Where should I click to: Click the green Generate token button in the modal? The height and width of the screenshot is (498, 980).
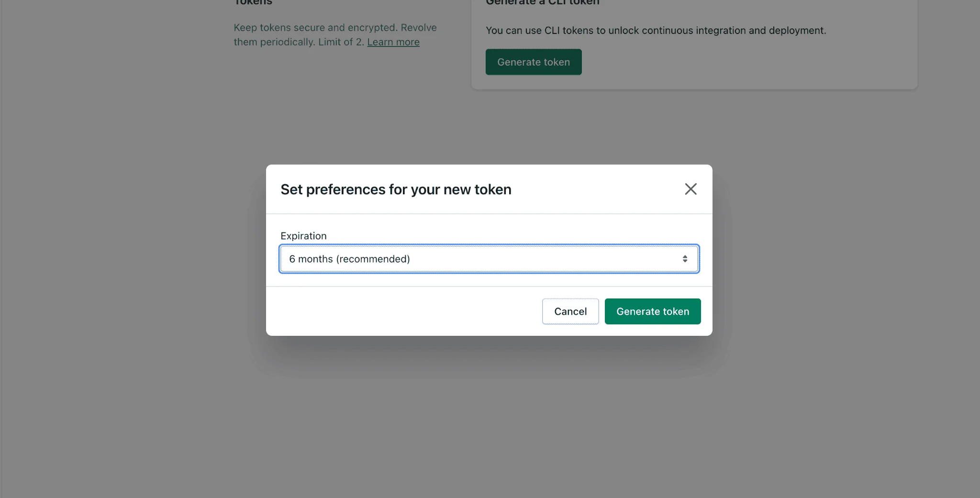pyautogui.click(x=653, y=311)
